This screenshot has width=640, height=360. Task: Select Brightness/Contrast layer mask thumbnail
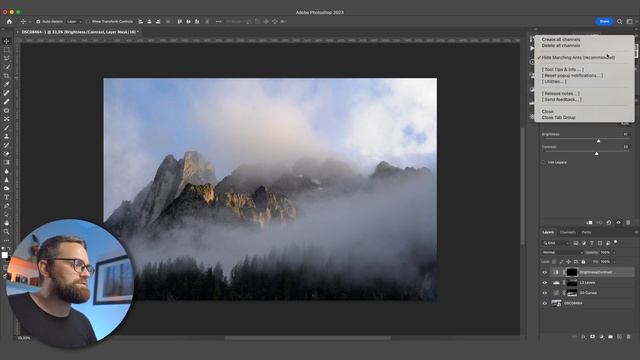(x=572, y=272)
